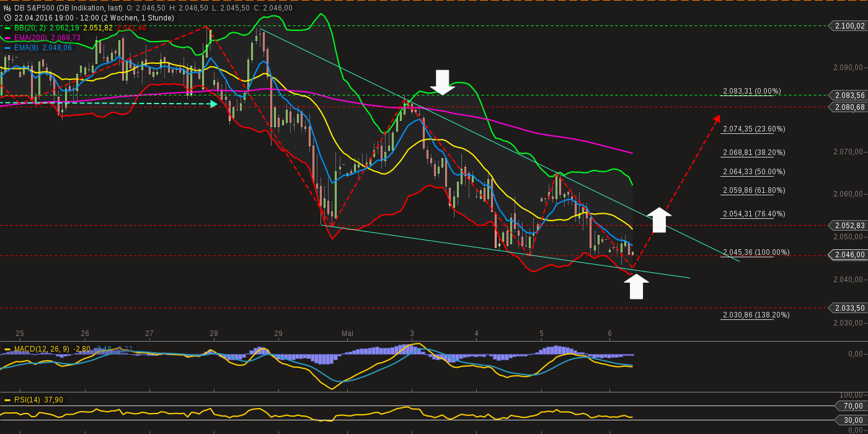Click the EMA(9) value 2.048,06
Image resolution: width=868 pixels, height=434 pixels.
coord(57,48)
